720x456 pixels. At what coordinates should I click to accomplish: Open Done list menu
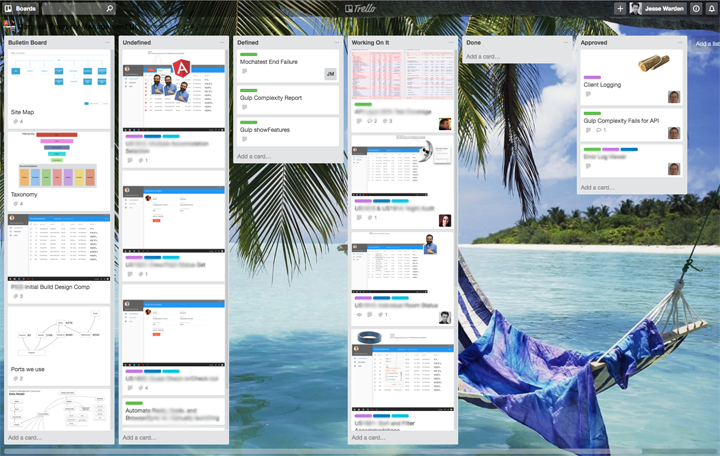pos(565,42)
